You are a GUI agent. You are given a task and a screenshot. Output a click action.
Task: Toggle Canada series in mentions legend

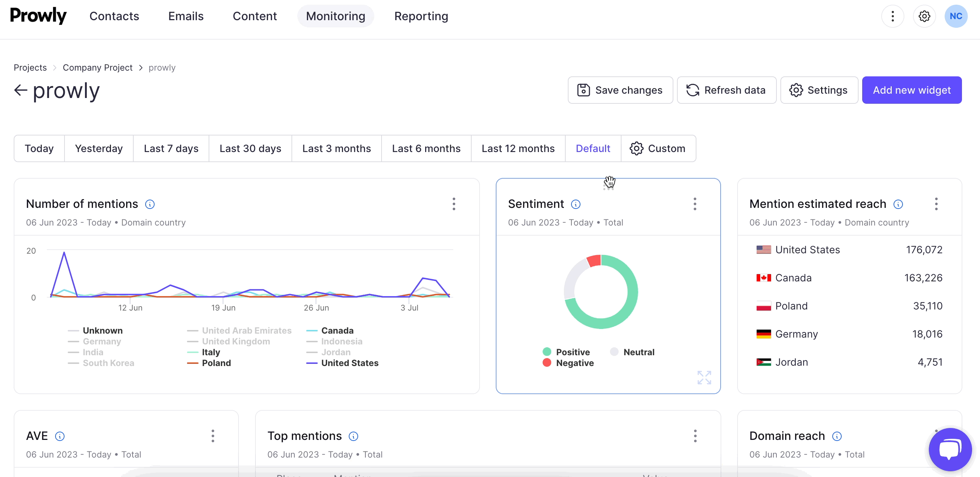tap(330, 331)
